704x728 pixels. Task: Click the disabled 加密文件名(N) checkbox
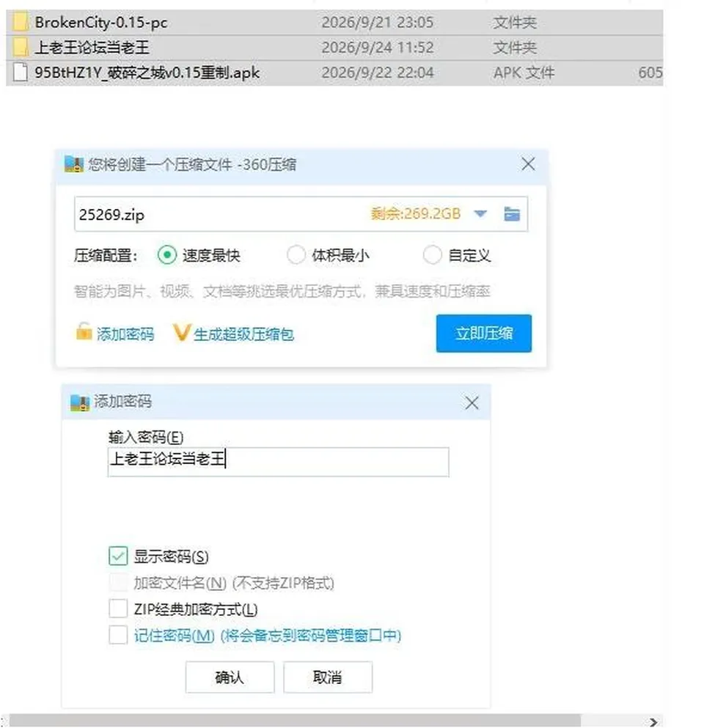(118, 582)
